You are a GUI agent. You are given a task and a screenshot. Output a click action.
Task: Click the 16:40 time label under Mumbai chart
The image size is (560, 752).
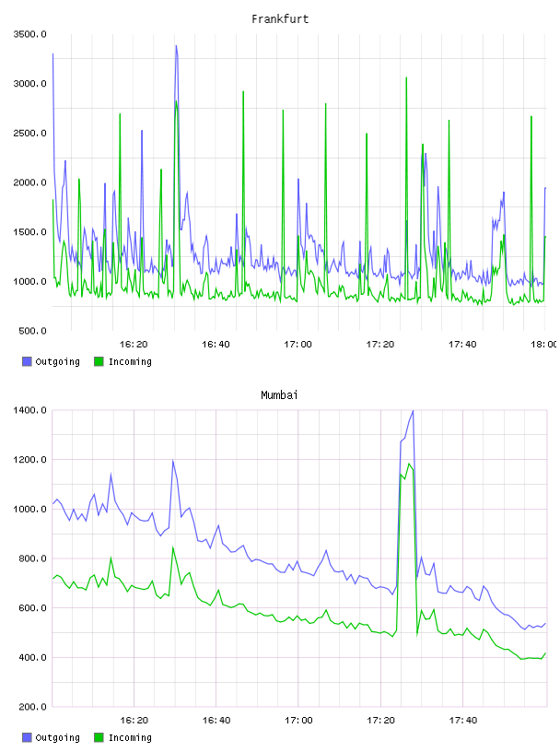tap(216, 721)
